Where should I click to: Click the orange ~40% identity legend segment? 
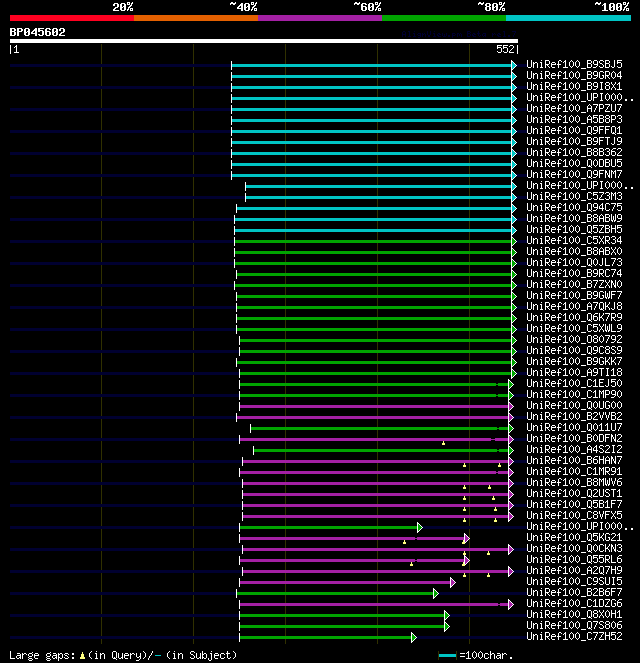tap(196, 18)
